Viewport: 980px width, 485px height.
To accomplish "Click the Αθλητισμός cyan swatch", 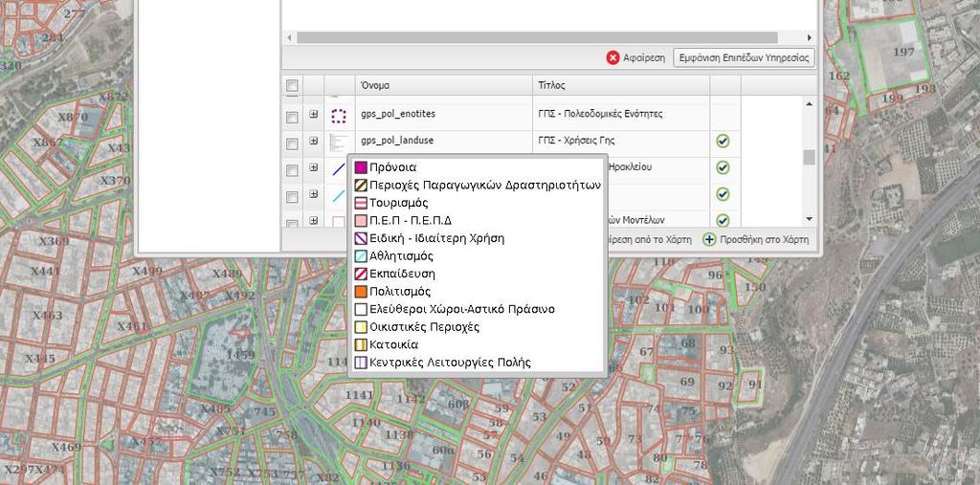I will click(361, 256).
